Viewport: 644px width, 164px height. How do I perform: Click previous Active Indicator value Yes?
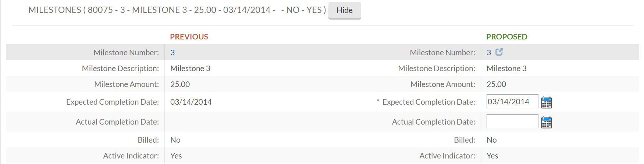(x=176, y=156)
